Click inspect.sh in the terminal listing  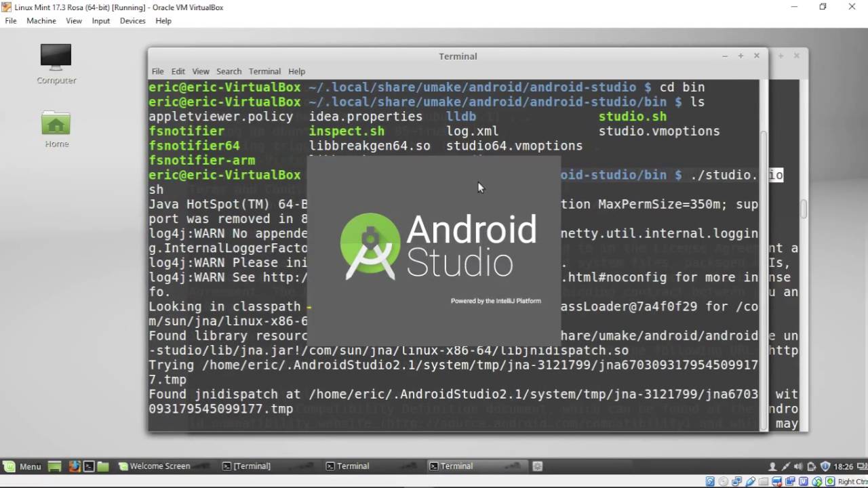tap(347, 131)
